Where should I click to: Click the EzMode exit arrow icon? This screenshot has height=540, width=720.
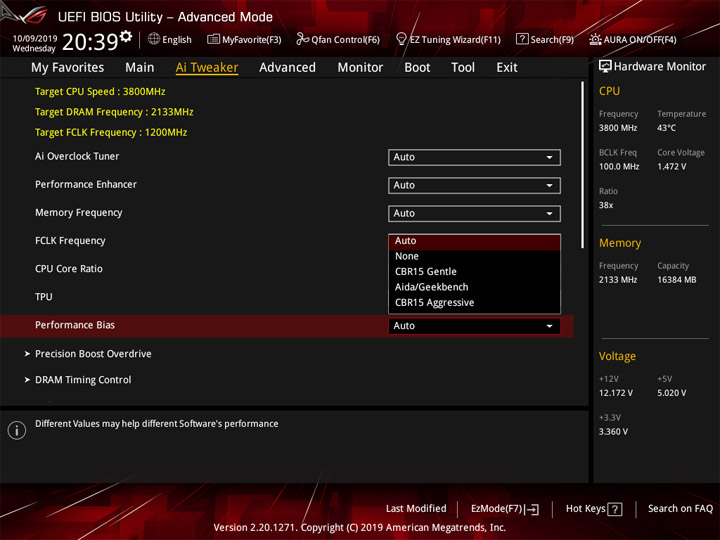tap(532, 509)
